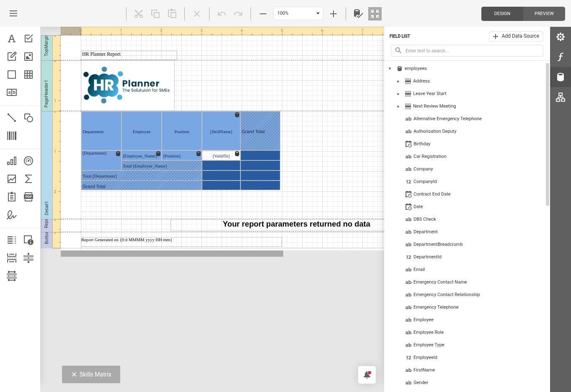
Task: Select the Shape control in the toolbox
Action: 28,118
